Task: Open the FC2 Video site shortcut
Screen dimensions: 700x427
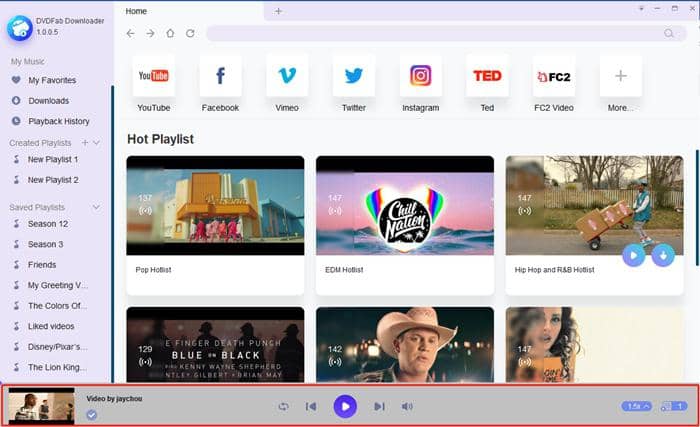Action: tap(554, 76)
